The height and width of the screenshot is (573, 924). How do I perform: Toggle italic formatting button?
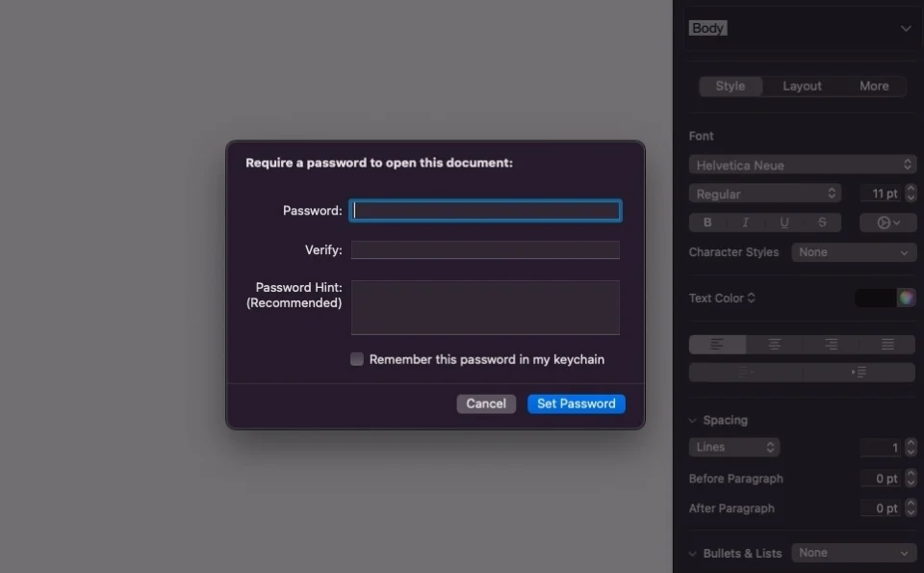pyautogui.click(x=745, y=222)
